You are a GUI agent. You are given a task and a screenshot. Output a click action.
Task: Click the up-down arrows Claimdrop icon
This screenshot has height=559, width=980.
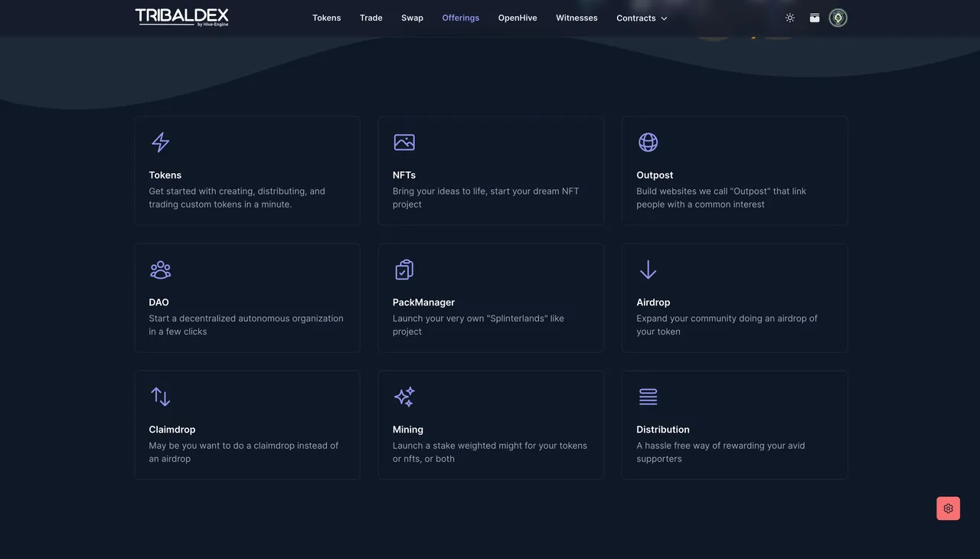pos(161,397)
